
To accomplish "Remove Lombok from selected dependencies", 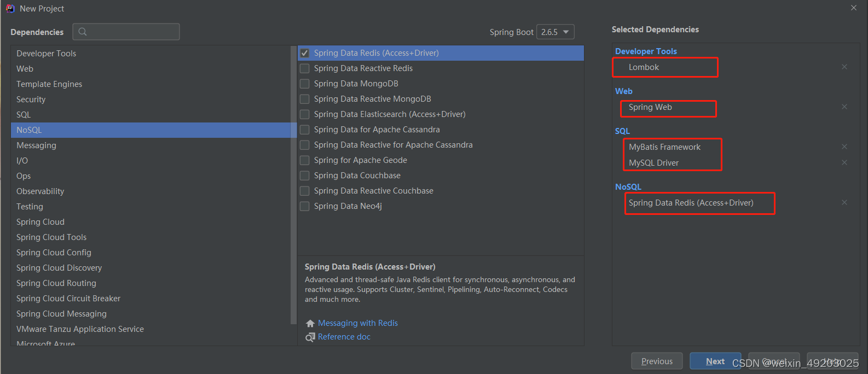I will coord(844,67).
